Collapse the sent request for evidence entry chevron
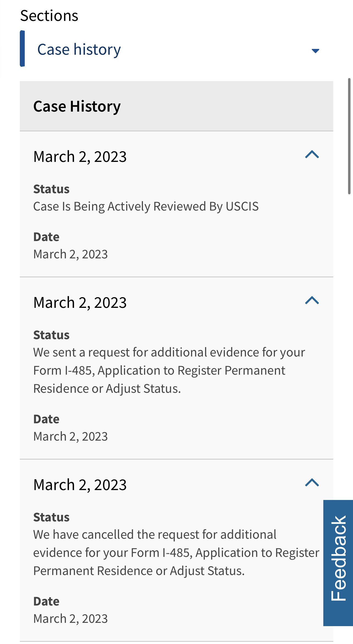Screen dimensions: 353x644 click(312, 300)
